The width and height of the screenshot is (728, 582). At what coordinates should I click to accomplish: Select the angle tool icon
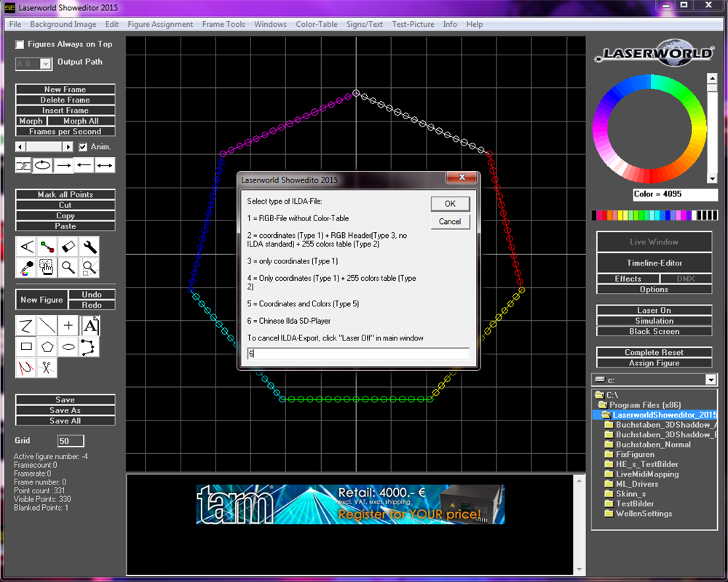coord(26,247)
